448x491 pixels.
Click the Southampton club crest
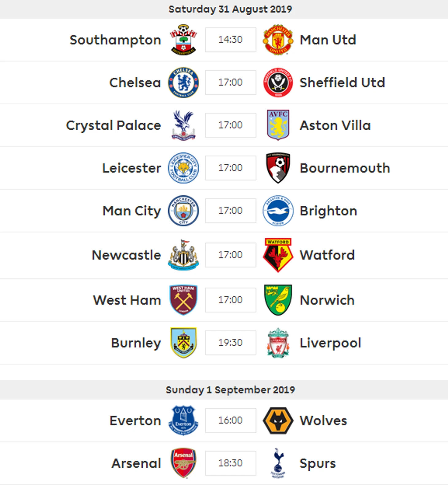click(x=183, y=40)
